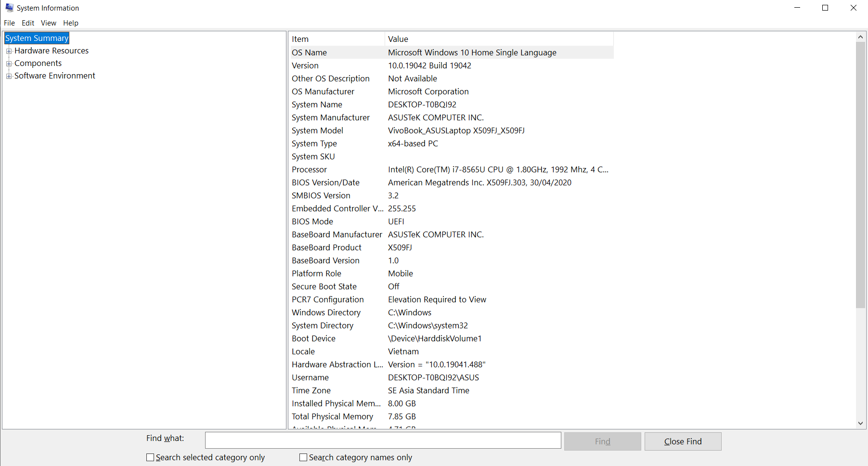This screenshot has width=868, height=466.
Task: Open the View menu
Action: tap(48, 23)
